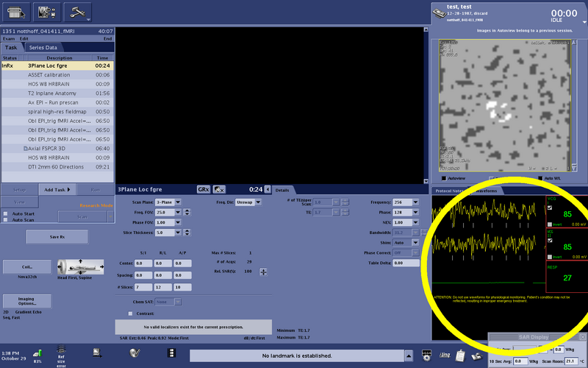The height and width of the screenshot is (368, 588).
Task: Open the Slice Thickness dropdown
Action: [x=178, y=233]
